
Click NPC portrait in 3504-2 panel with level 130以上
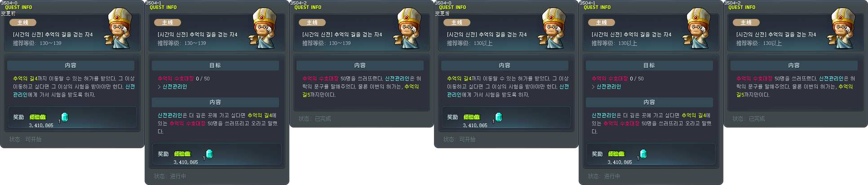(x=843, y=28)
